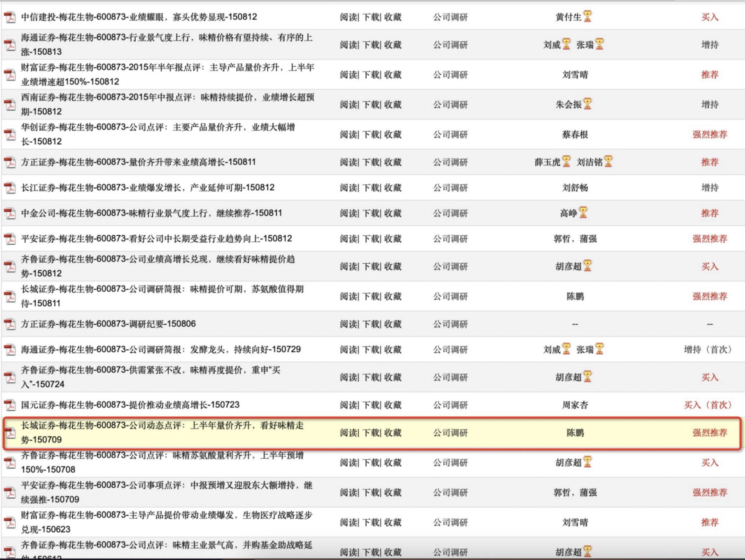Select PDF icon for 齐鲁证券 report dated 150708

click(x=10, y=463)
